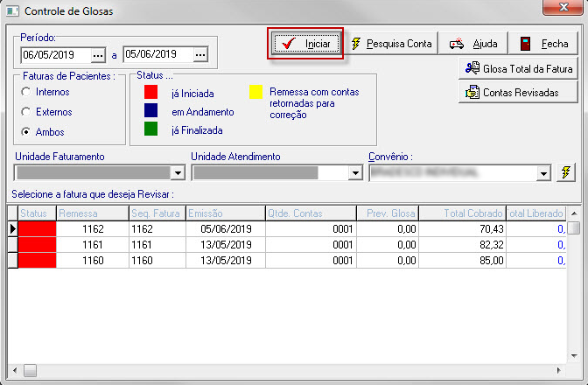Select remessa 1162 cell
Screen dimensions: 588x385
click(x=92, y=228)
